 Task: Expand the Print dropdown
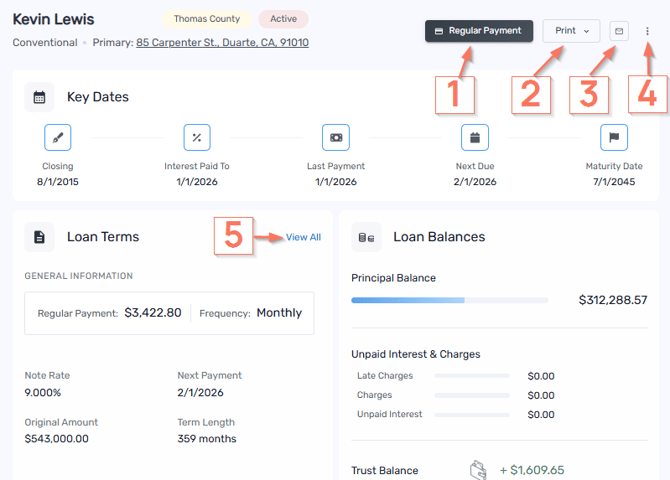[571, 31]
